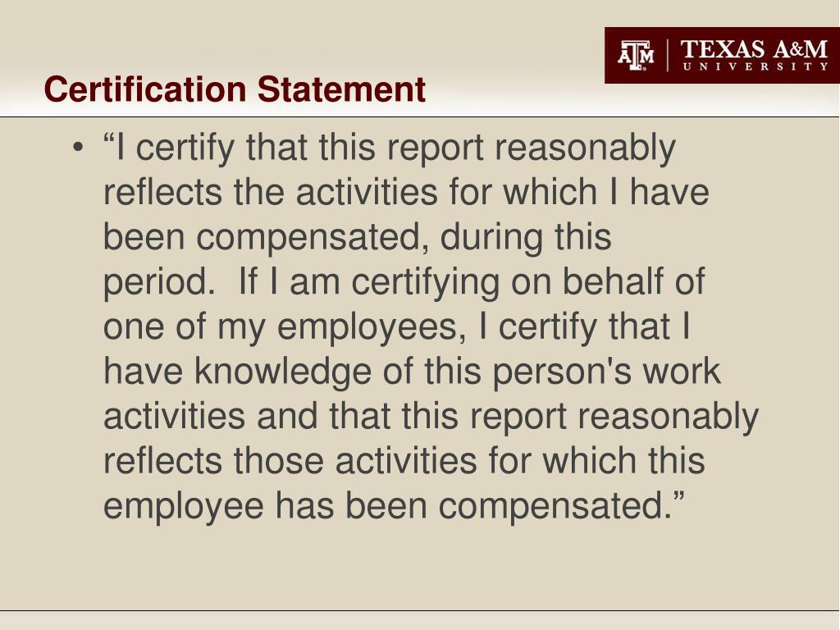Click the phrase "If I am certifying on behalf of"
This screenshot has width=840, height=630.
coord(472,281)
